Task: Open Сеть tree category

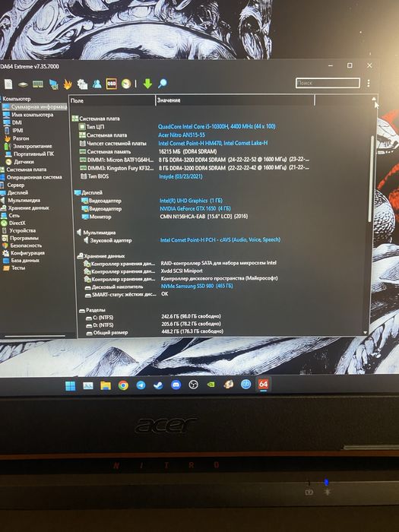Action: click(x=10, y=216)
